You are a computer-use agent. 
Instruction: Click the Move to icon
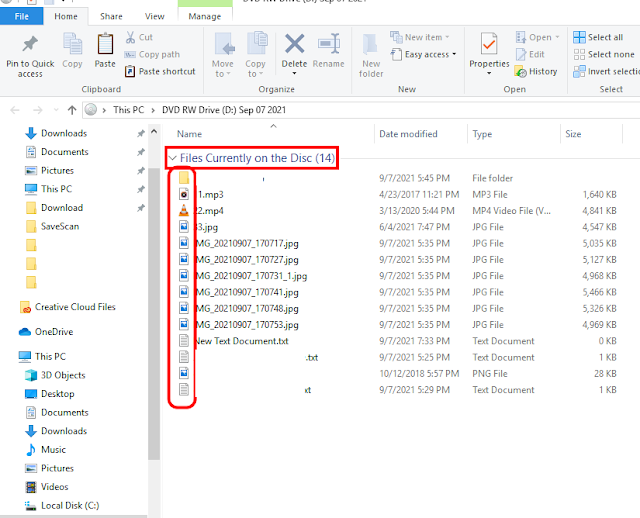point(224,44)
